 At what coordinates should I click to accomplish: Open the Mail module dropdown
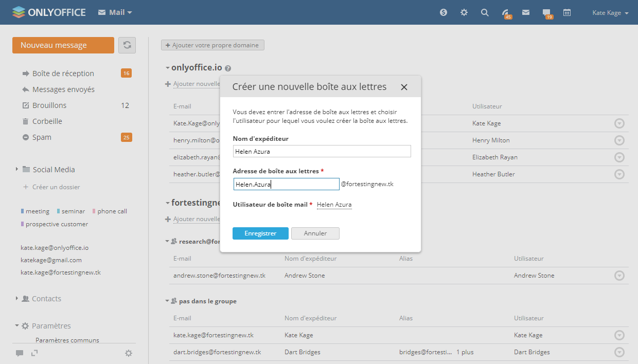(x=115, y=12)
